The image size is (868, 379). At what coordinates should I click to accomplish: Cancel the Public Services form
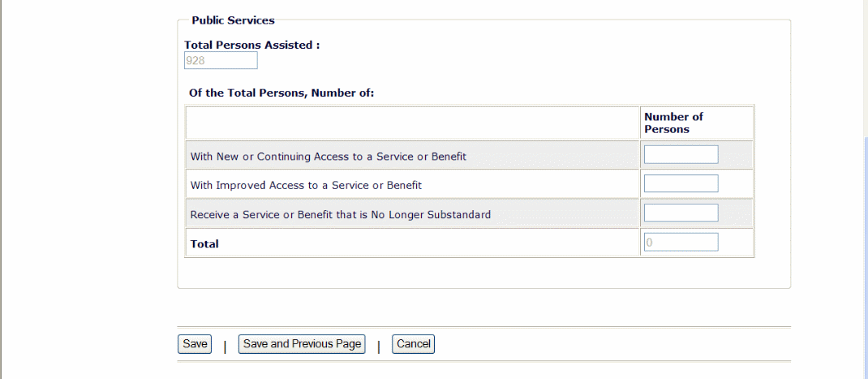[413, 344]
